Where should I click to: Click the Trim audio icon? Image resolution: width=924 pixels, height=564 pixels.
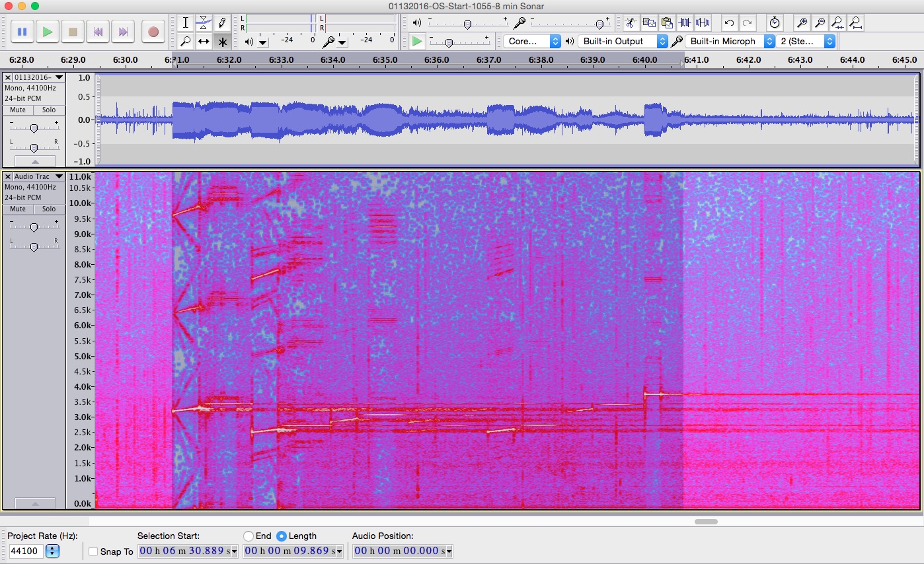(685, 23)
